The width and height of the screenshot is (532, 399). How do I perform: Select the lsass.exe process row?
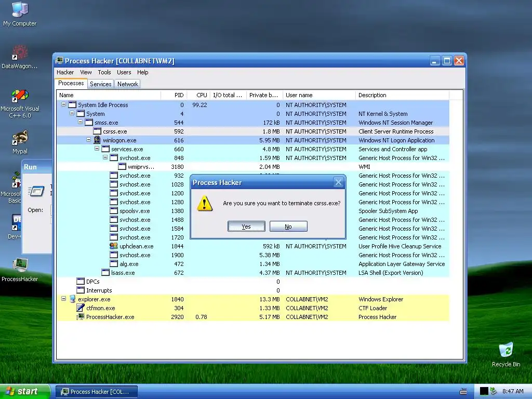(x=253, y=272)
